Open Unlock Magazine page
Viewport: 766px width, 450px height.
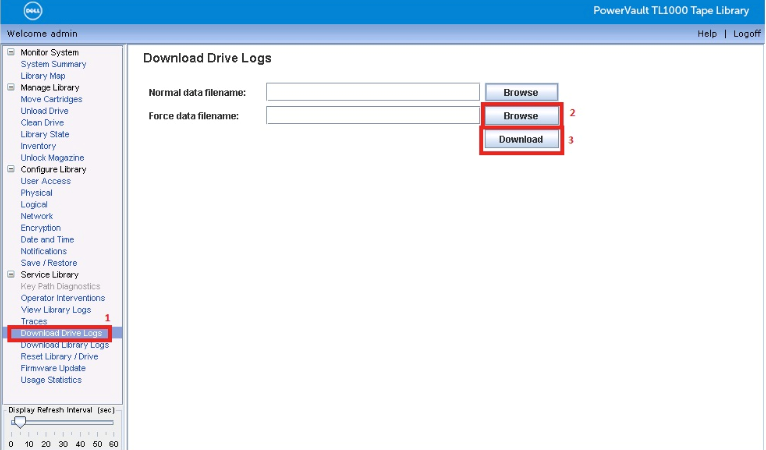click(52, 158)
